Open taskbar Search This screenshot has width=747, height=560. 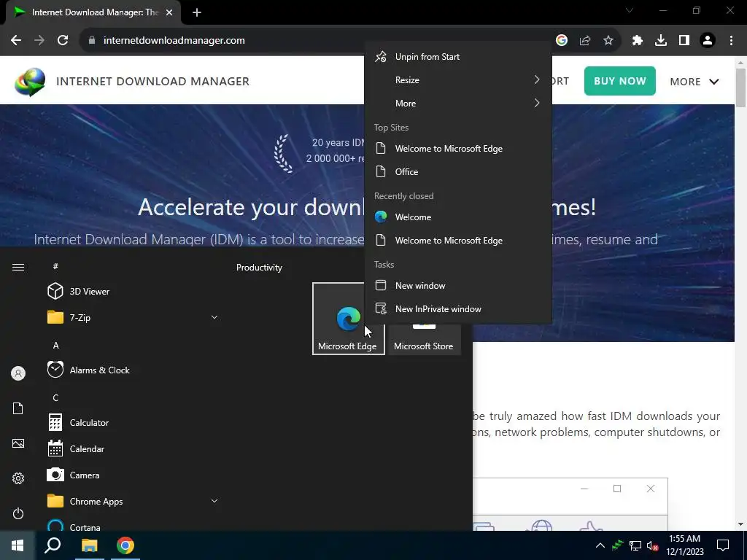tap(53, 545)
